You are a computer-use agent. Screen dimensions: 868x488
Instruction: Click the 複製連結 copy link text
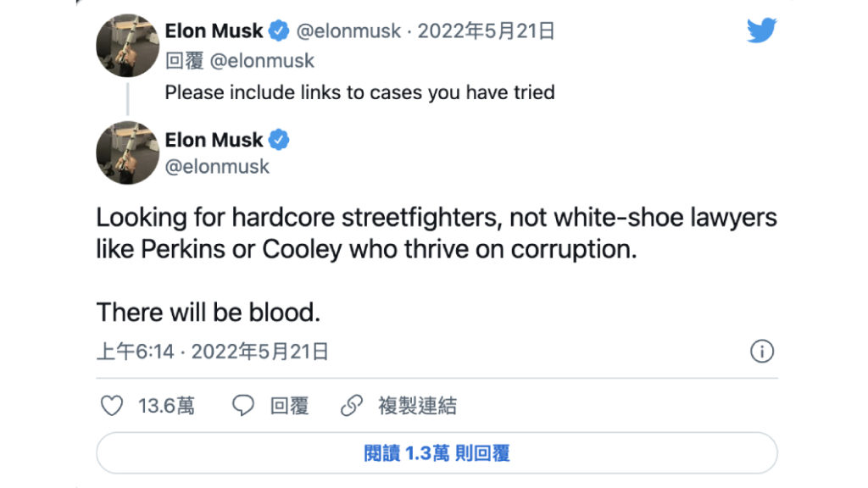(x=417, y=406)
